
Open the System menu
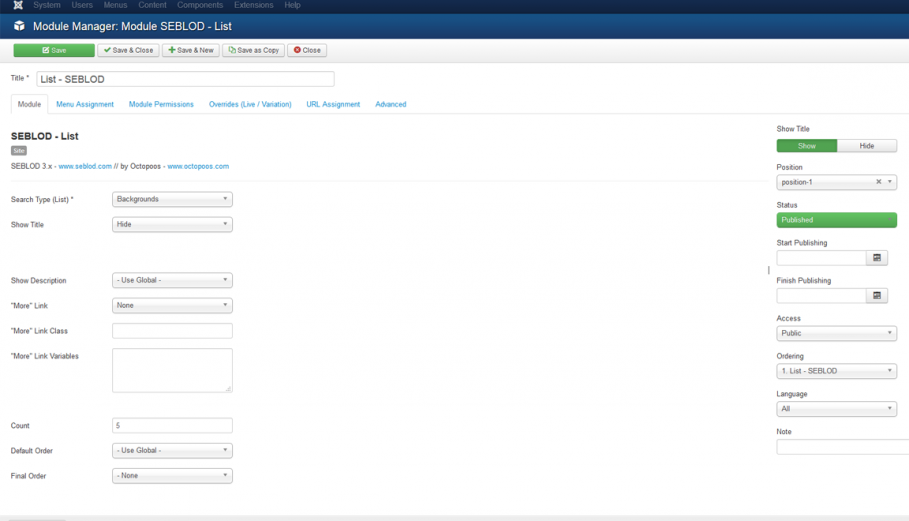point(47,5)
